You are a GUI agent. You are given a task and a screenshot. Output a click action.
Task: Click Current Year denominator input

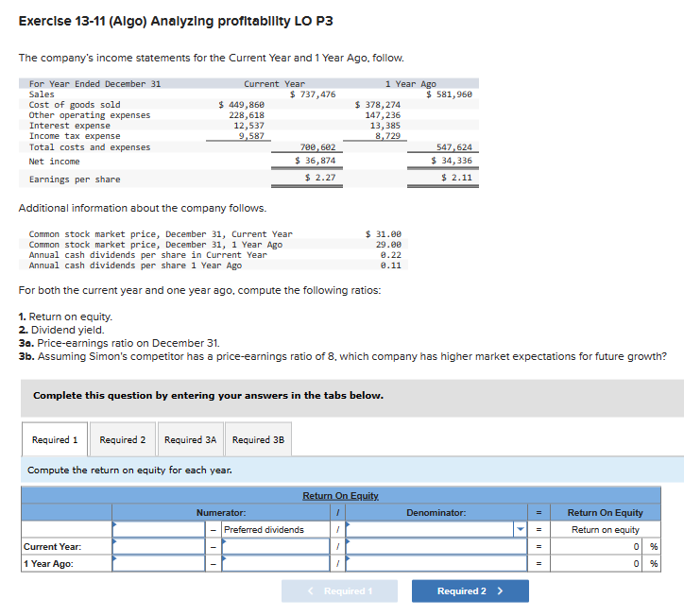(436, 546)
